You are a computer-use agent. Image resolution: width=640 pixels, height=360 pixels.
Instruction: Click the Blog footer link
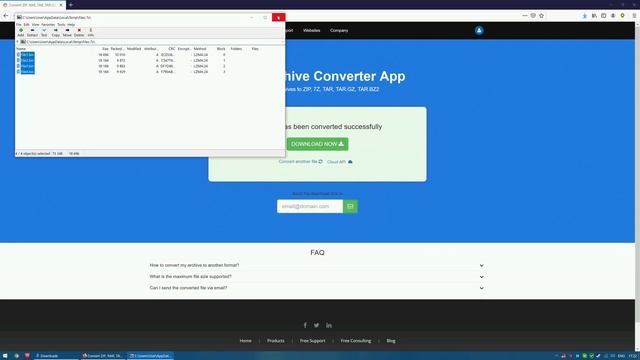pyautogui.click(x=391, y=341)
